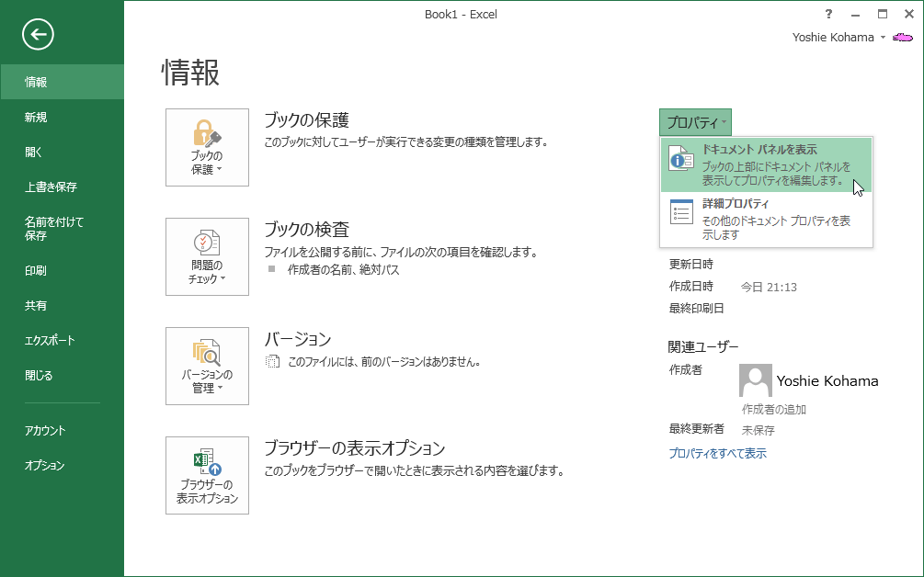Click the back arrow circle icon
The width and height of the screenshot is (924, 577).
point(39,35)
